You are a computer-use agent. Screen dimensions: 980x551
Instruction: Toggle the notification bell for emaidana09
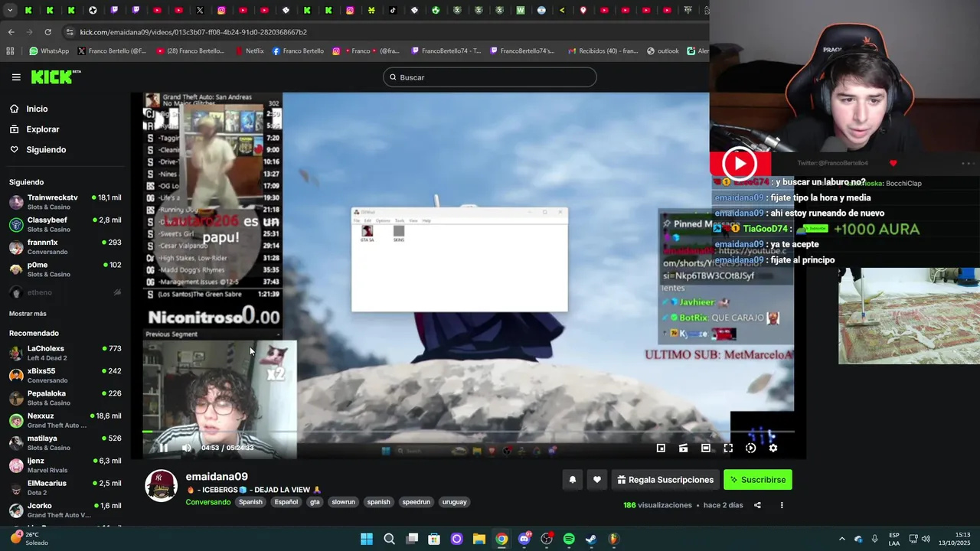pyautogui.click(x=572, y=480)
